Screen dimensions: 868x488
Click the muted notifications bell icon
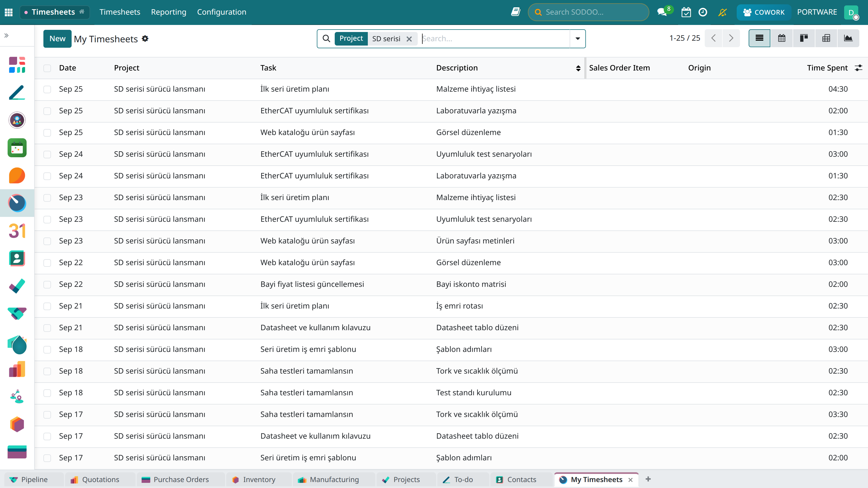[722, 12]
